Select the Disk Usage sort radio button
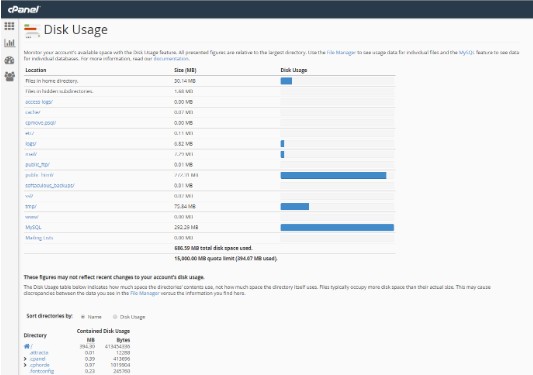Viewport: 533px width, 375px height. (x=115, y=317)
